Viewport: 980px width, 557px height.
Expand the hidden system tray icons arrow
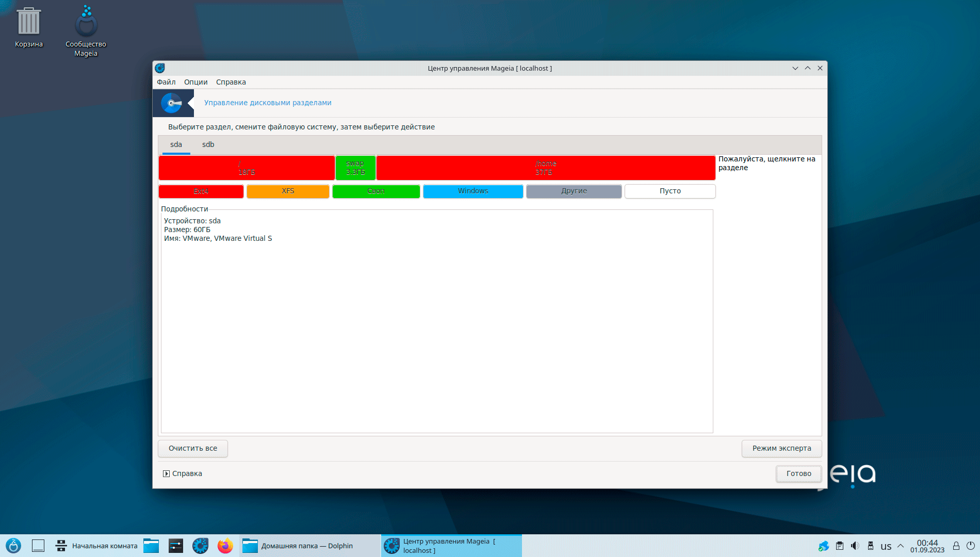point(901,546)
